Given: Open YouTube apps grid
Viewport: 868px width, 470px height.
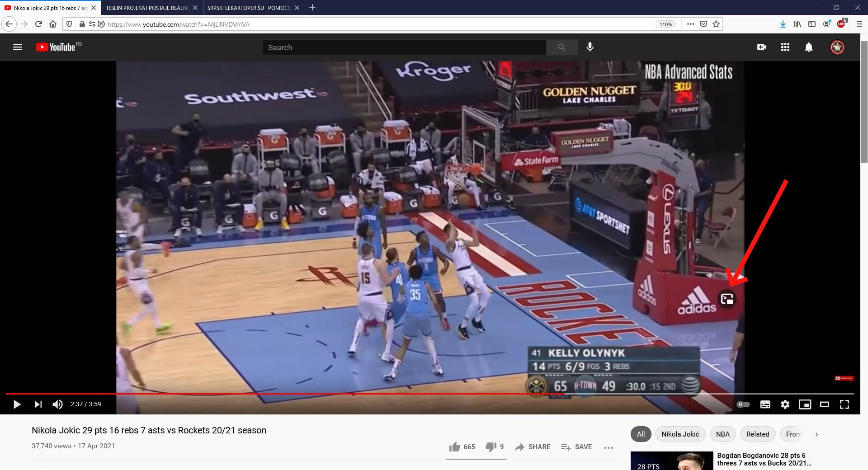Looking at the screenshot, I should (785, 47).
